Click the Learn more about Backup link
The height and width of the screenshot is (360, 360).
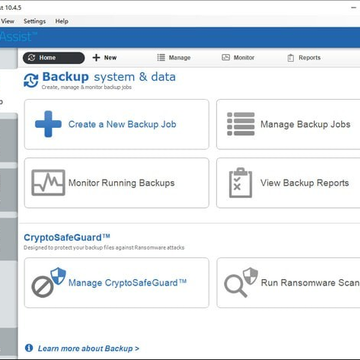click(x=88, y=348)
